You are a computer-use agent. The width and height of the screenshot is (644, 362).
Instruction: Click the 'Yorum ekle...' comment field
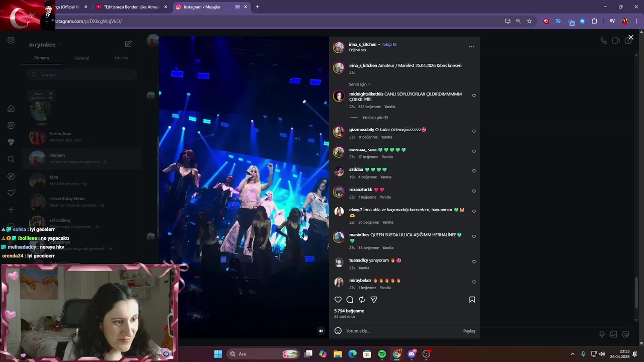(x=403, y=331)
